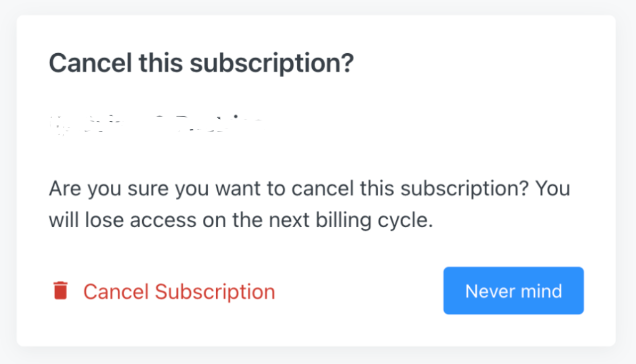The image size is (636, 364).
Task: Click the 'Are you sure' confirmation paragraph
Action: click(309, 189)
